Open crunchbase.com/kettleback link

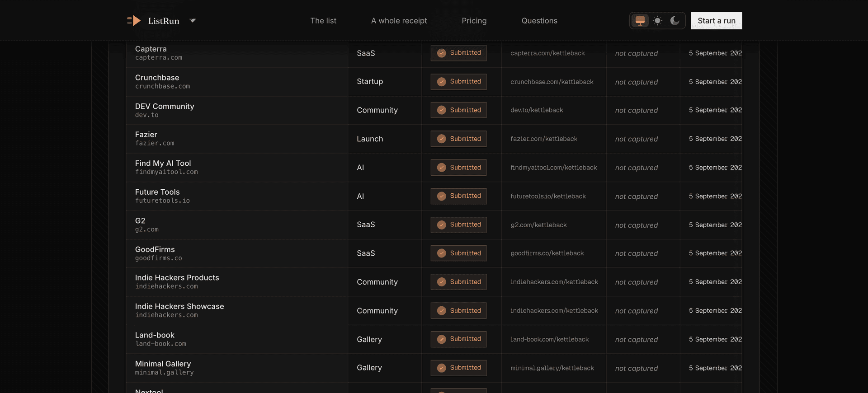point(552,82)
